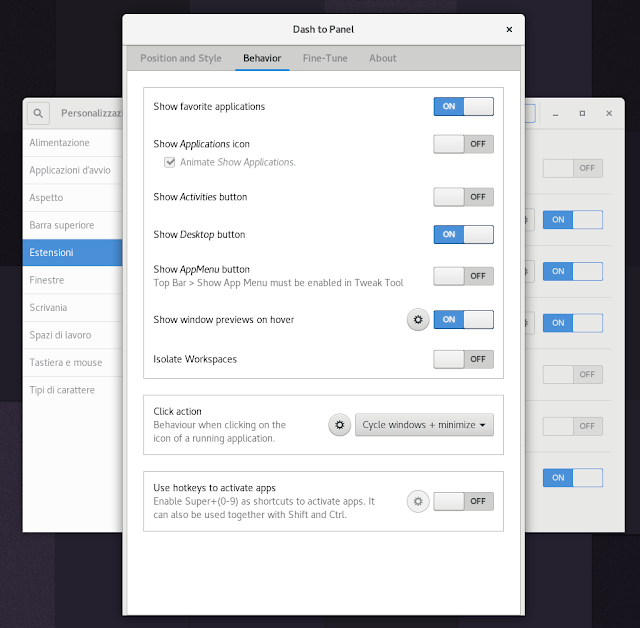The image size is (640, 628).
Task: Select Applicazioni d'avvio in sidebar
Action: tap(73, 170)
